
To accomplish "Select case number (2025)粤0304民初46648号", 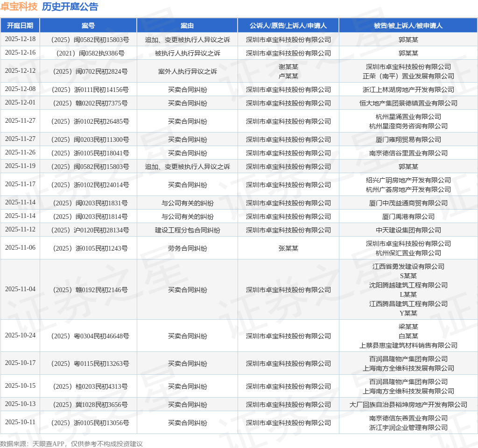I will [x=90, y=336].
